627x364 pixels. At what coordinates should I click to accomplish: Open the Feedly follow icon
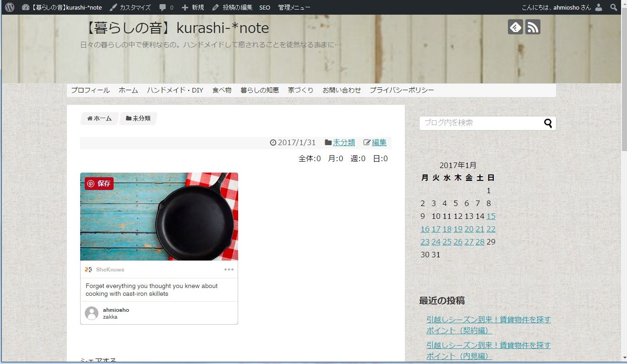[x=515, y=27]
